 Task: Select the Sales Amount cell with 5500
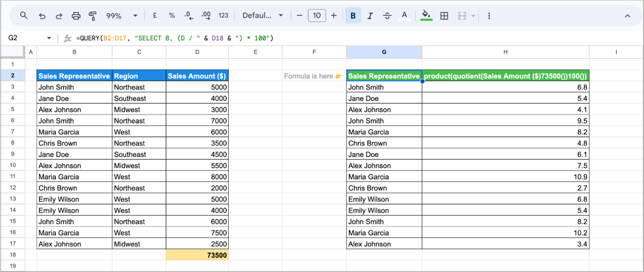197,165
